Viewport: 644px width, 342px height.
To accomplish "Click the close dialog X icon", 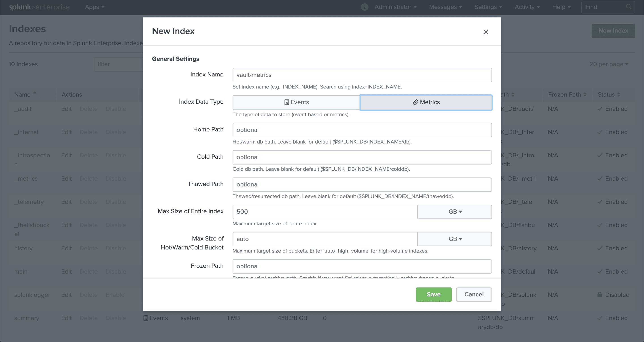I will point(485,32).
